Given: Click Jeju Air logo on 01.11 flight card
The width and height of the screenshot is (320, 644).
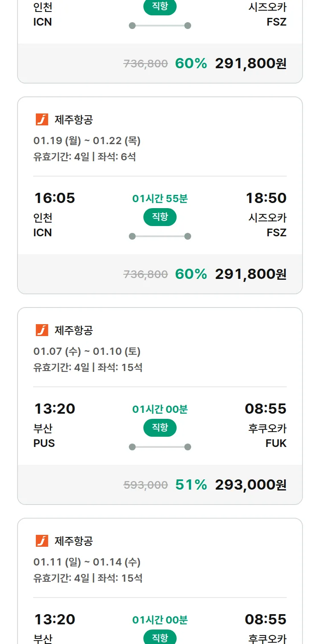Looking at the screenshot, I should point(42,541).
